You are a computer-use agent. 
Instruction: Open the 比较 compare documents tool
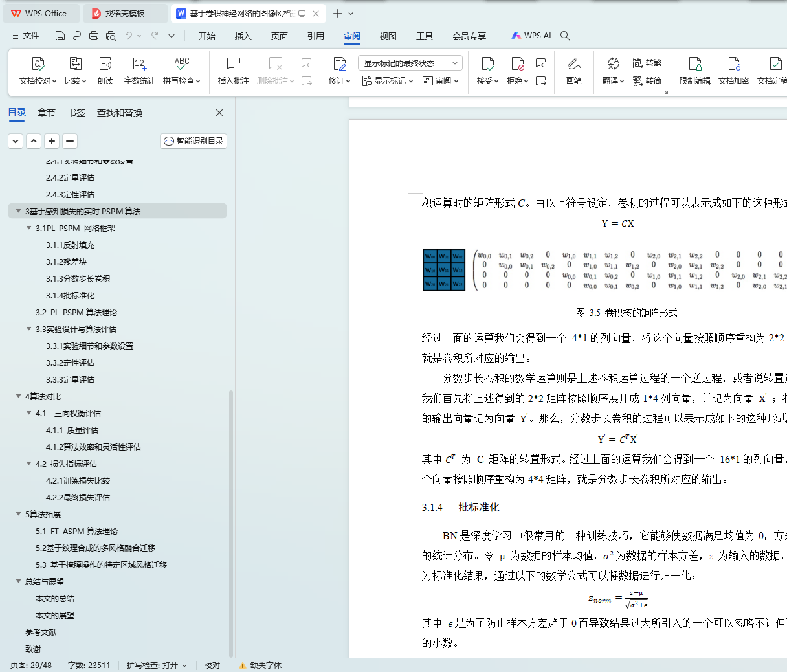75,71
